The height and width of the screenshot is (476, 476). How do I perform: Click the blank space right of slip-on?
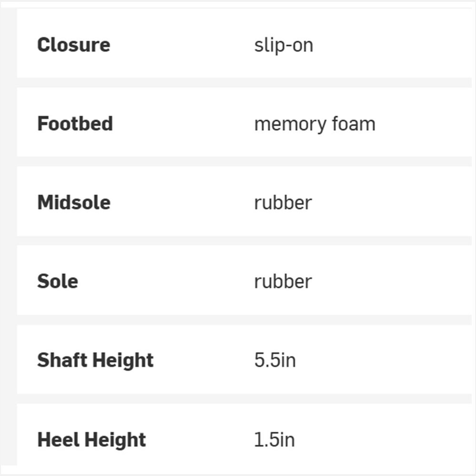(x=395, y=45)
